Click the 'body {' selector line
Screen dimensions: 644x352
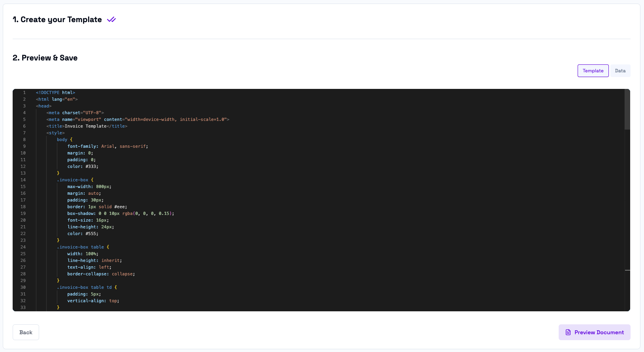[x=65, y=139]
